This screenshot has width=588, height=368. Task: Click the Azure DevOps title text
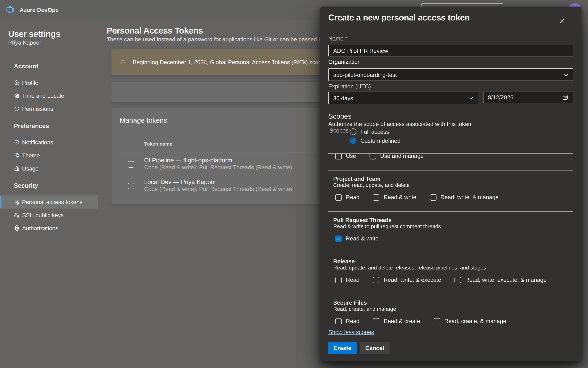(x=39, y=10)
